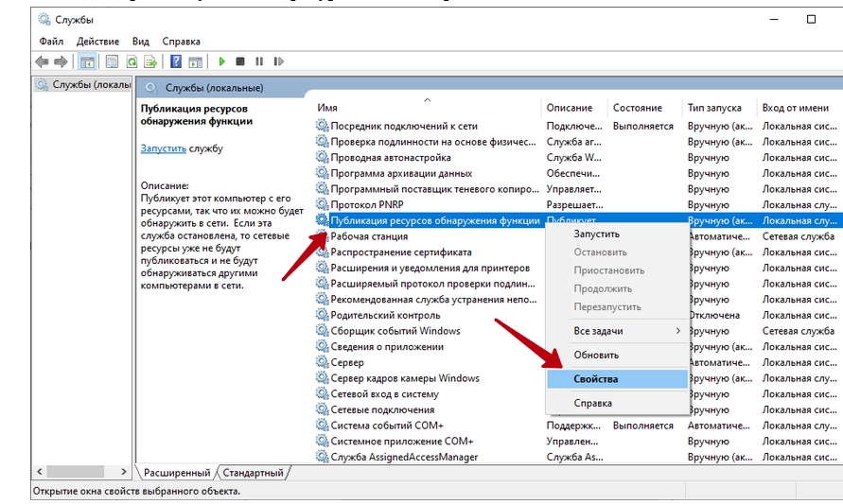Click the Back arrow in the toolbar

[x=42, y=61]
